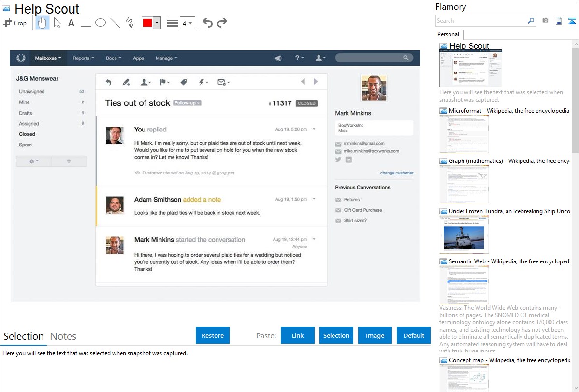Go to previous conversation arrow

tap(303, 82)
